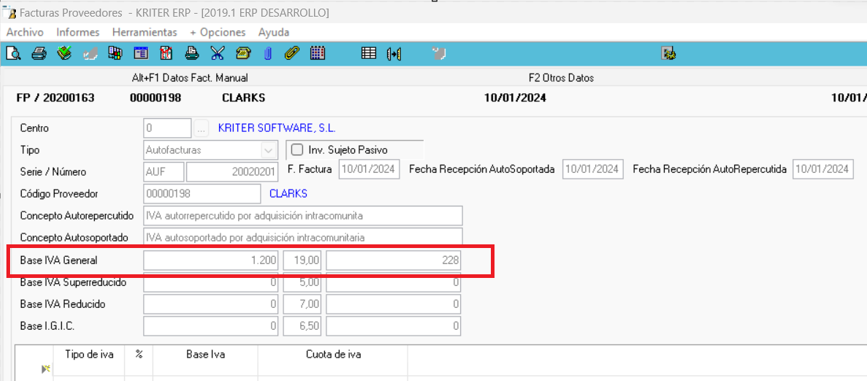This screenshot has width=867, height=381.
Task: Click the column width arrows icon
Action: 394,54
